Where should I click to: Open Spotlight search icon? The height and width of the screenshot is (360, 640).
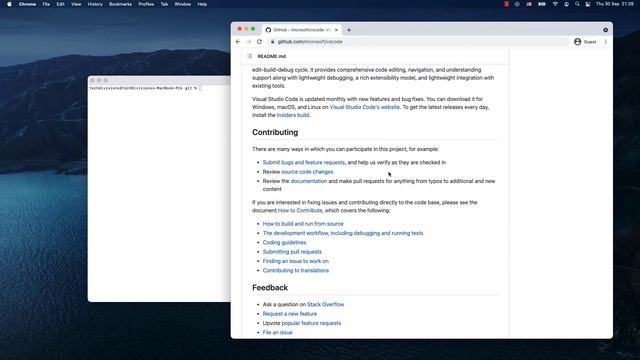[x=577, y=4]
